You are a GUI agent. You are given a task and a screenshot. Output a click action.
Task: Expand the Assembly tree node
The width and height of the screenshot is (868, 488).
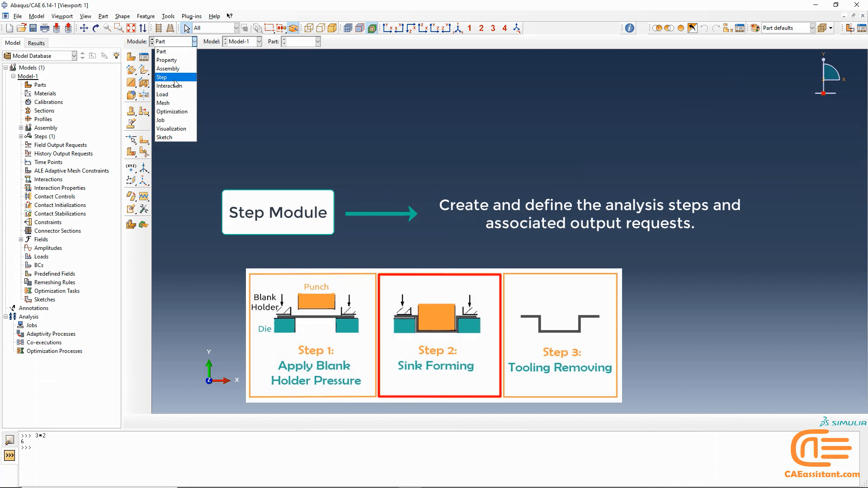[21, 128]
